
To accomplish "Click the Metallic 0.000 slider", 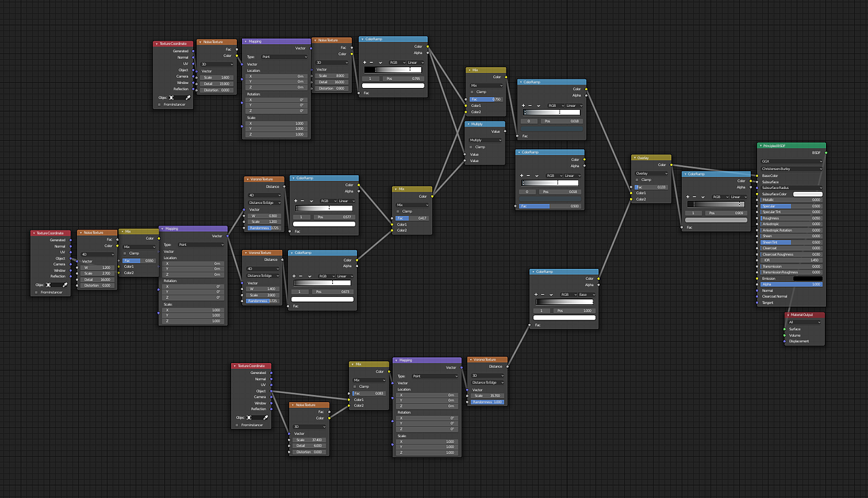I will tap(791, 200).
